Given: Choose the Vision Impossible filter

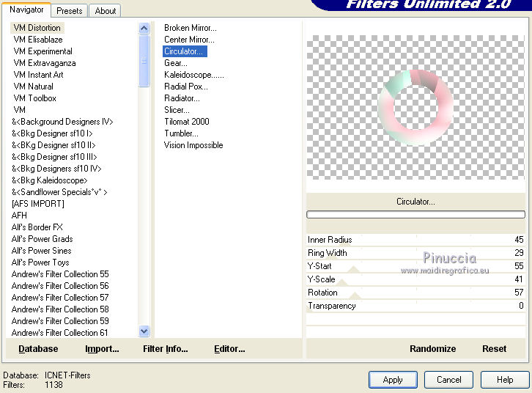Looking at the screenshot, I should [x=193, y=145].
